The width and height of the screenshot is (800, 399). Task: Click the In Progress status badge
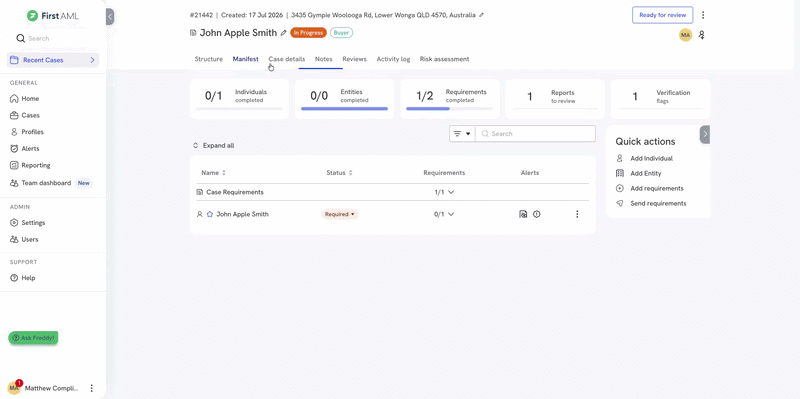(x=308, y=33)
